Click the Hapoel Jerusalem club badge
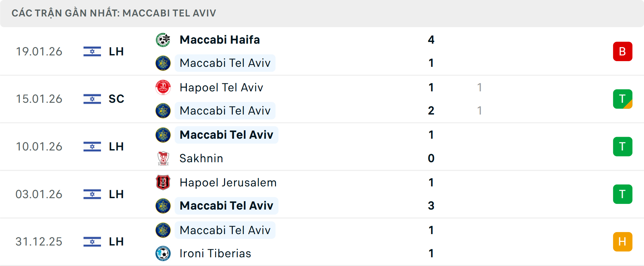 [x=163, y=182]
